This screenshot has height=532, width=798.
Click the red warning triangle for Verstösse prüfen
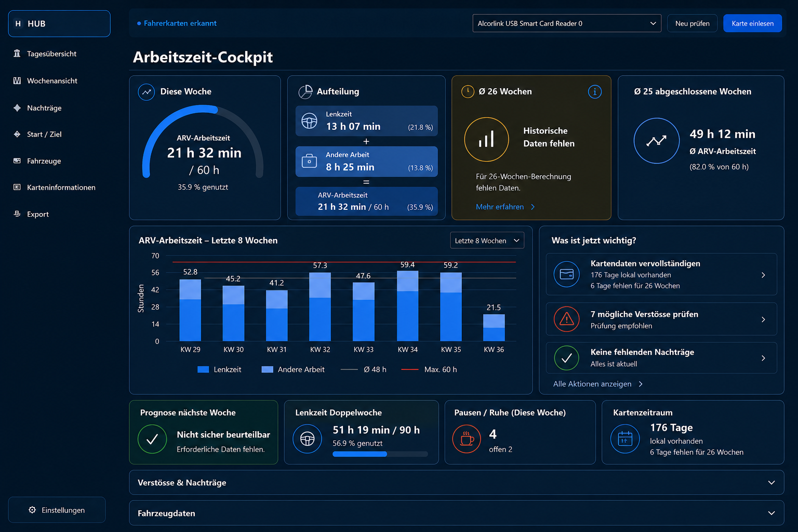(567, 319)
